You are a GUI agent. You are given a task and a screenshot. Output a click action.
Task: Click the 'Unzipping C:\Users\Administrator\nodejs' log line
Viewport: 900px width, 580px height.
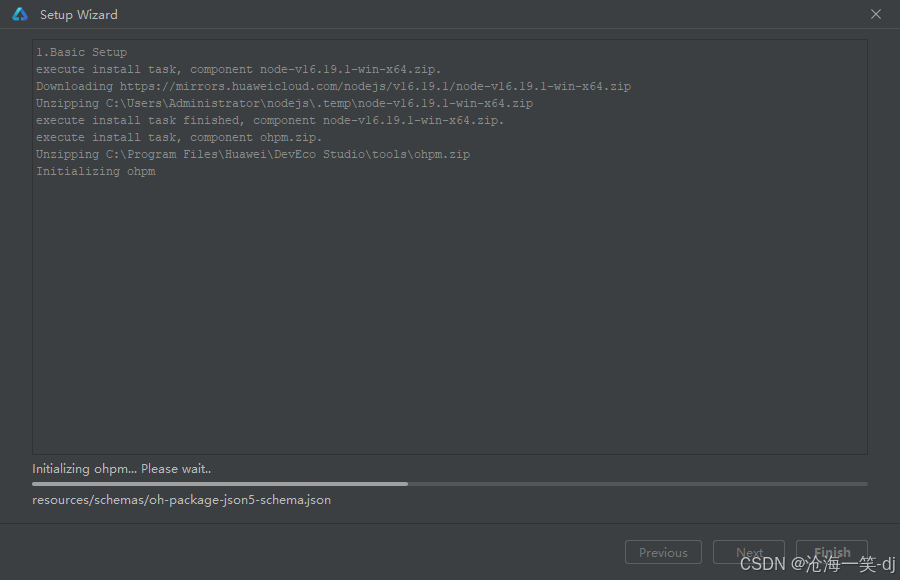pyautogui.click(x=285, y=103)
